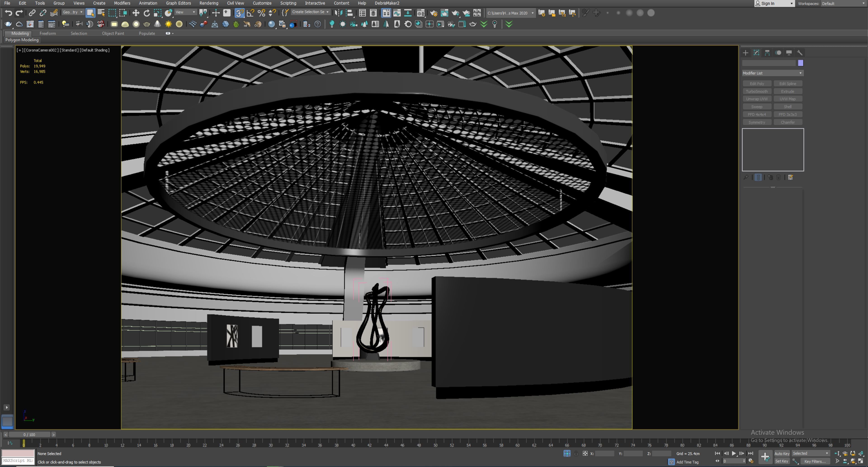Expand the Geometry selection filter dropdown
Viewport: 868px width, 467px height.
pos(73,12)
